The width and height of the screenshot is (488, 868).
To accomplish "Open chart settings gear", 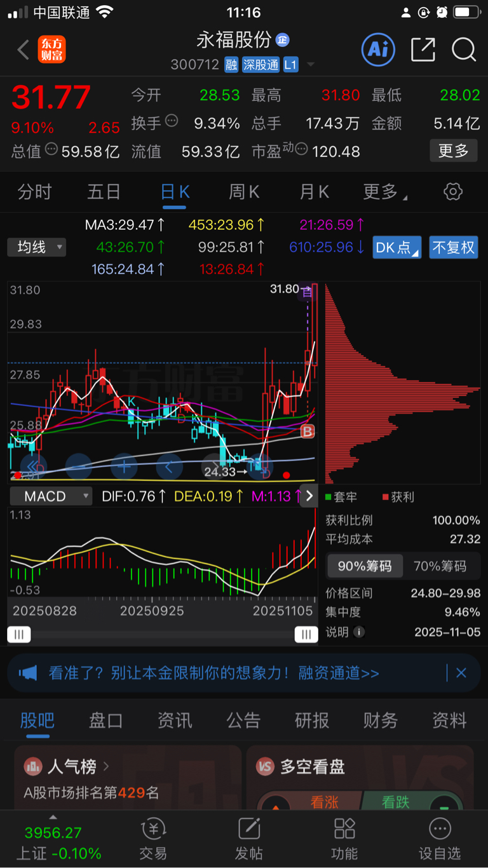I will [453, 192].
